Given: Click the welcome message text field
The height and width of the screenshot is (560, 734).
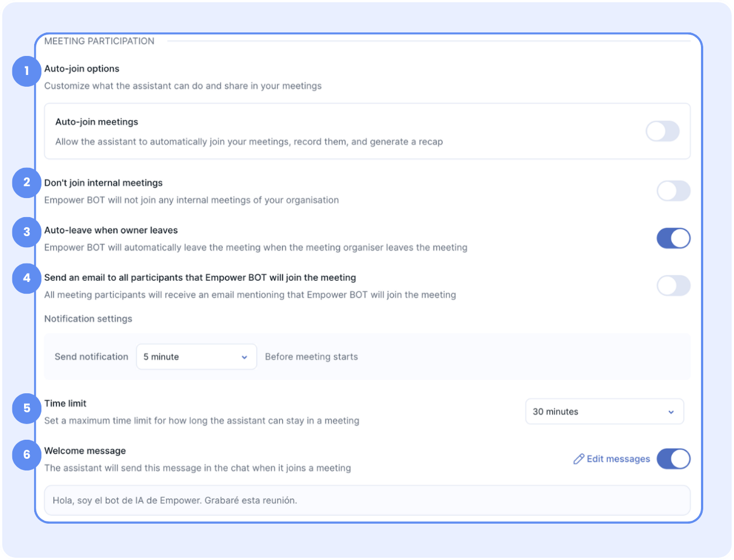Looking at the screenshot, I should [367, 500].
